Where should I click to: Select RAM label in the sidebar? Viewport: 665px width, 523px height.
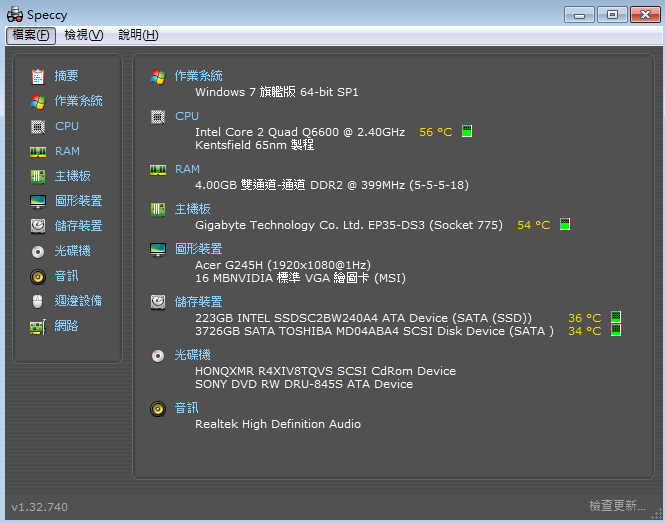[x=67, y=151]
